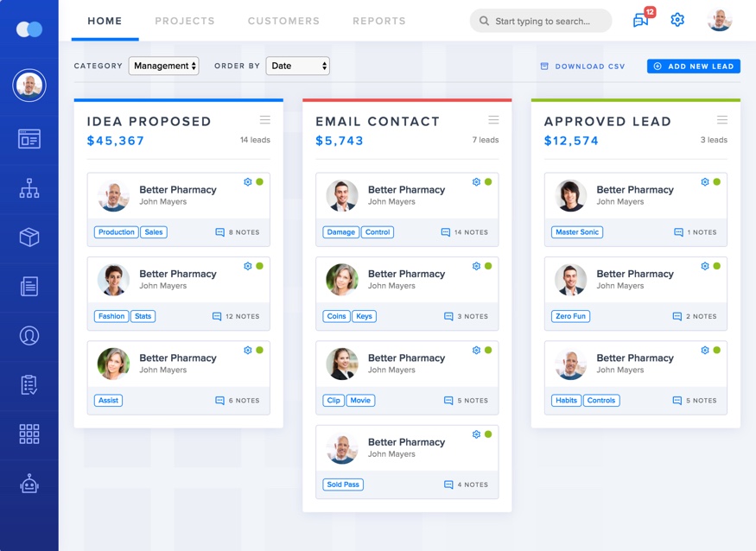Screen dimensions: 756x551
Task: Click the Download CSV link
Action: point(582,66)
